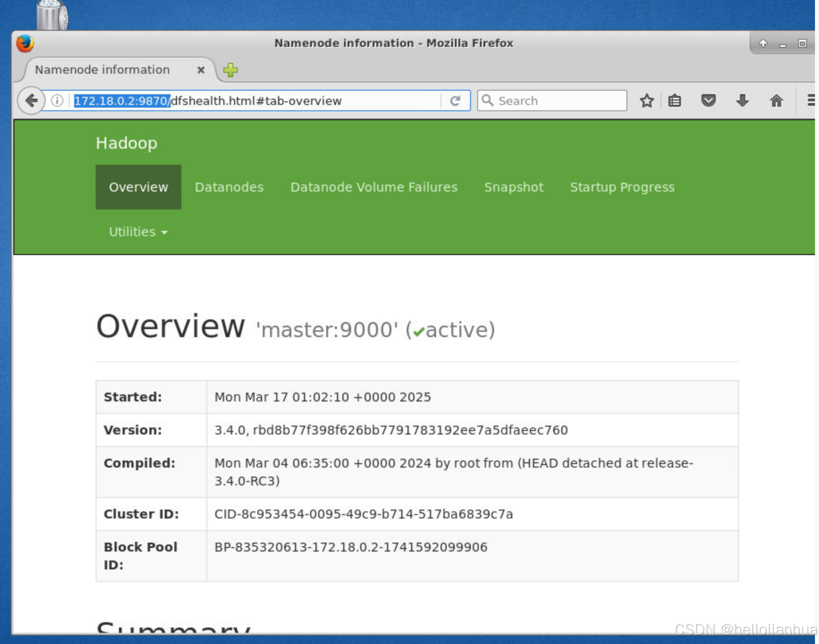Switch to the Datanodes tab
Viewport: 819px width, 644px height.
[x=229, y=187]
